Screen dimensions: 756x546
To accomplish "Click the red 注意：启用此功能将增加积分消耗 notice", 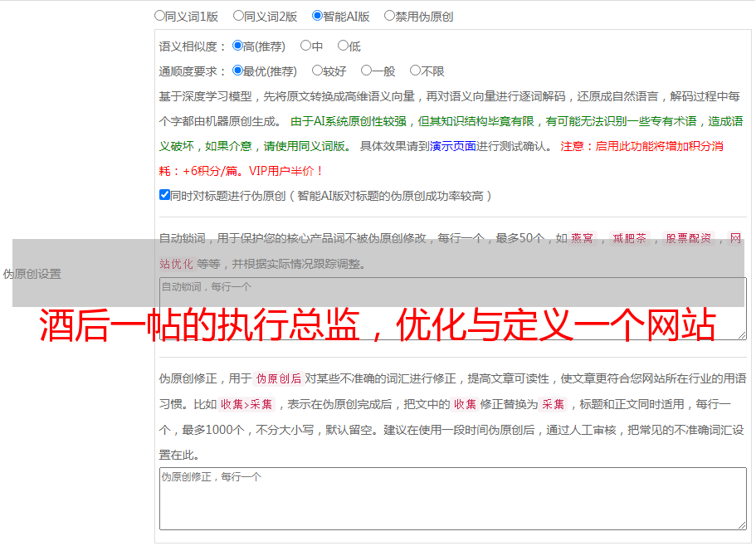I will (441, 158).
